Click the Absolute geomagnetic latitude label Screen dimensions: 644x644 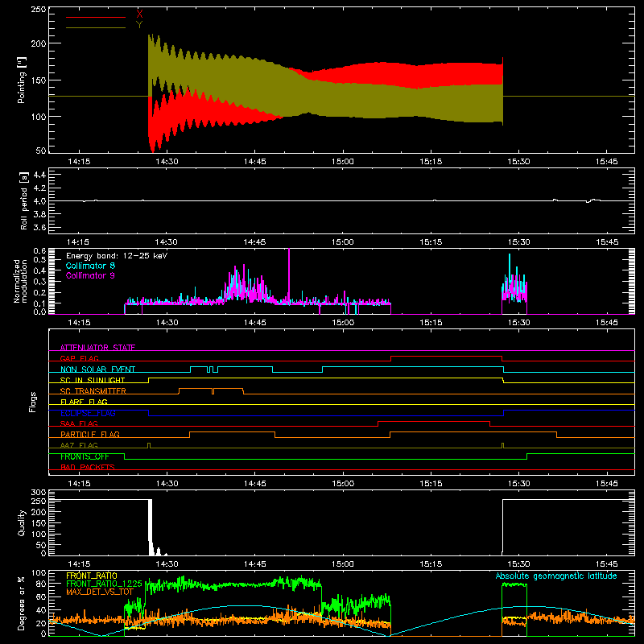tap(556, 576)
